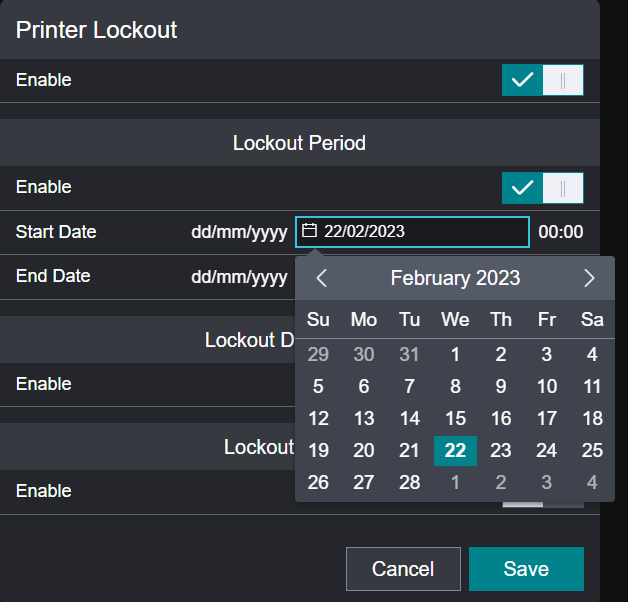Go to next month in calendar
Image resolution: width=628 pixels, height=602 pixels.
coord(589,278)
